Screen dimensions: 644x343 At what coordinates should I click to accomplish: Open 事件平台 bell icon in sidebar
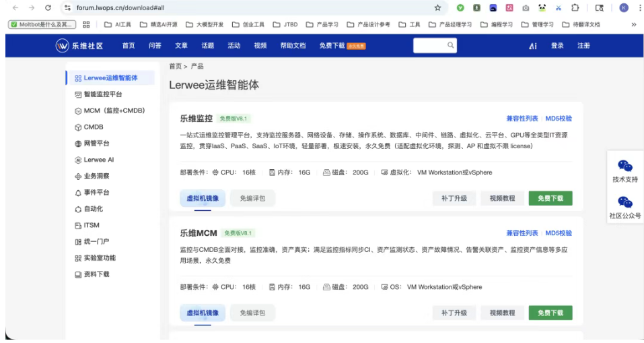(x=78, y=193)
